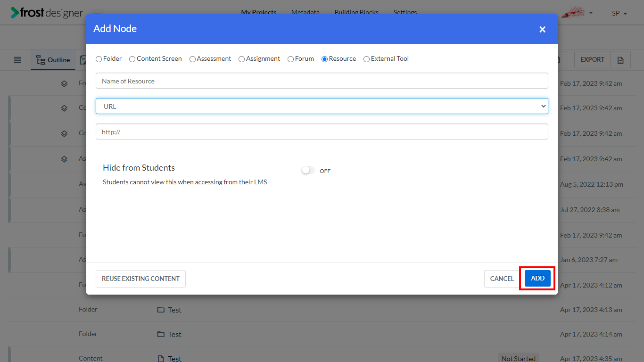644x362 pixels.
Task: Open the My Projects menu
Action: coord(258,12)
